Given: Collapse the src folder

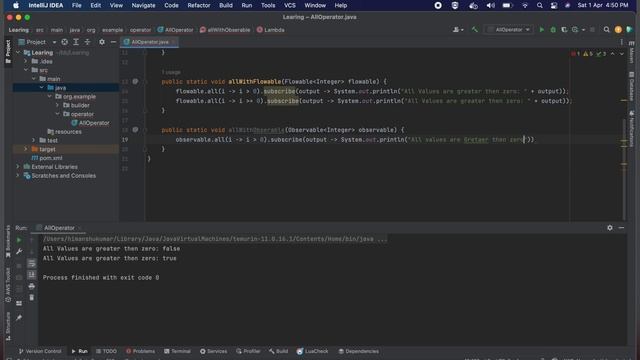Looking at the screenshot, I should pyautogui.click(x=26, y=70).
